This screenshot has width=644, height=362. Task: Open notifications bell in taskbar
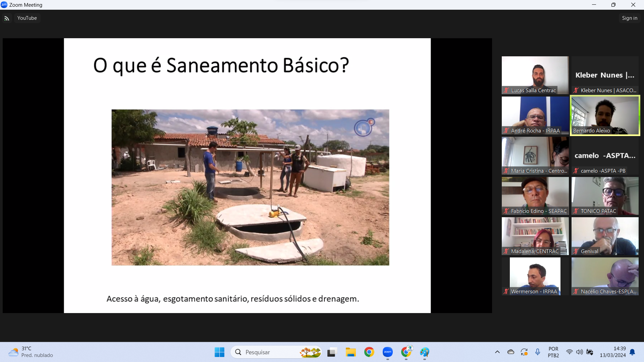click(x=632, y=352)
